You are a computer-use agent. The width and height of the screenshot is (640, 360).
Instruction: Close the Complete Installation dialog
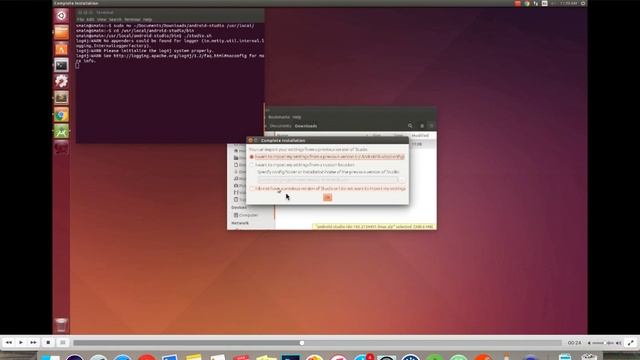pos(250,140)
